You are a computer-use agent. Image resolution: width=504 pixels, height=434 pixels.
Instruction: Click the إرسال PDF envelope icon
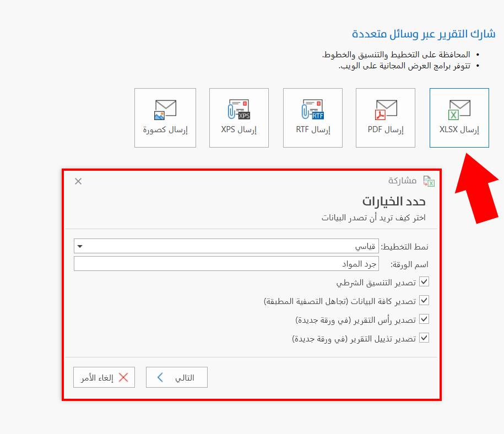[385, 109]
